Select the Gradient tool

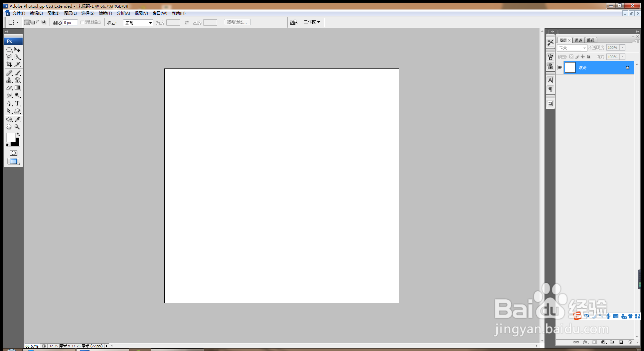click(x=18, y=88)
